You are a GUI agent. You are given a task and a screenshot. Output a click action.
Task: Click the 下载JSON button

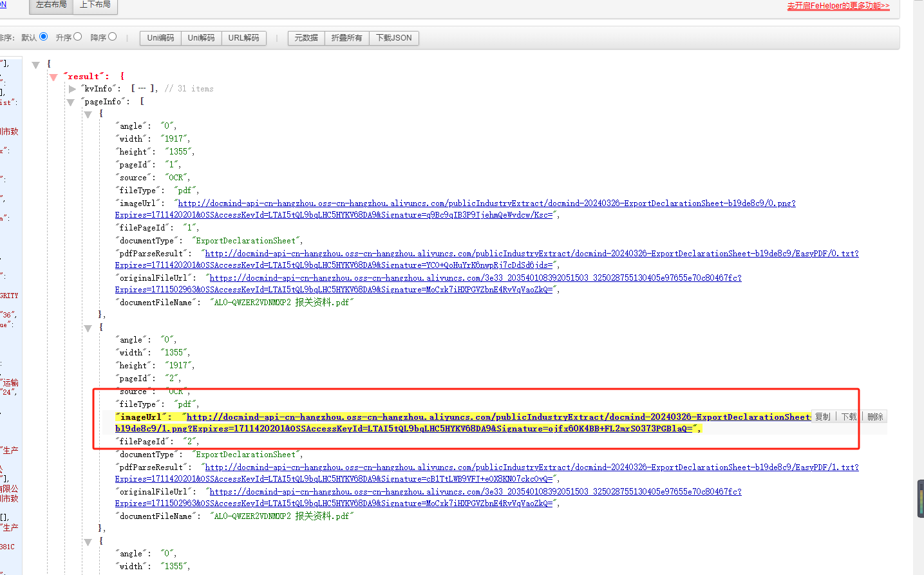coord(393,38)
